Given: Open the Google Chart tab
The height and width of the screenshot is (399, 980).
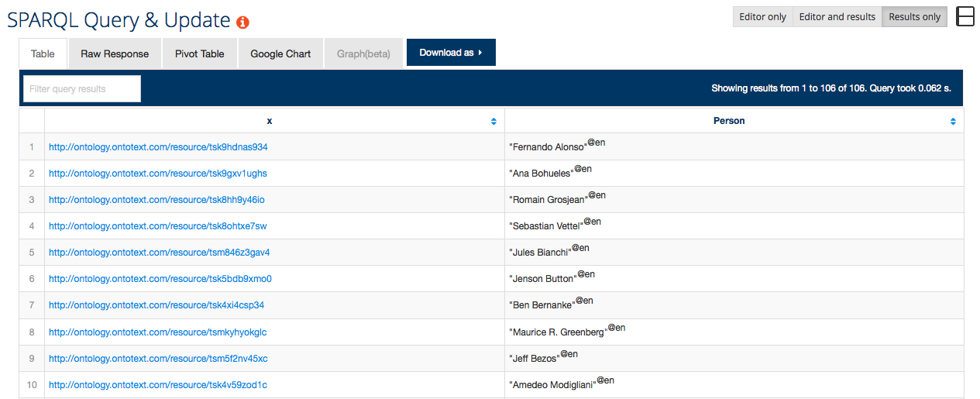Looking at the screenshot, I should (280, 53).
